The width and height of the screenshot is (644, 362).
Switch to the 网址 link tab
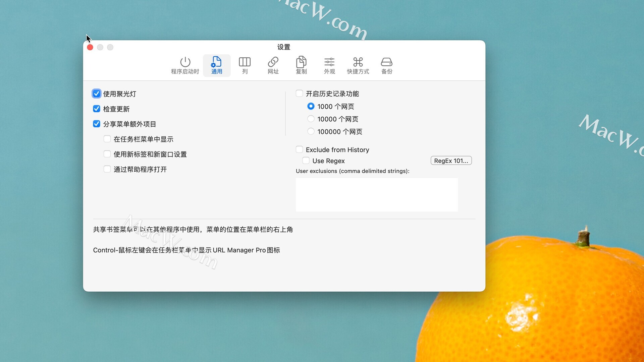click(273, 65)
